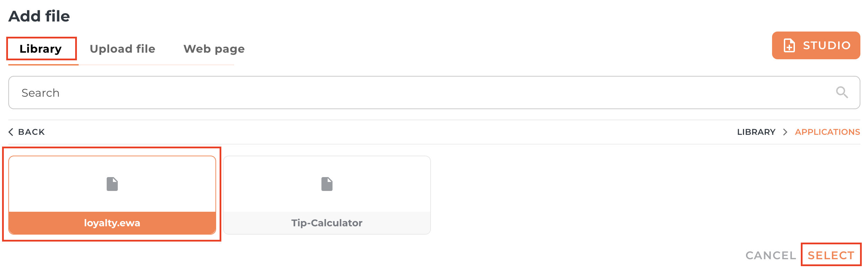Click the breadcrumb chevron after Library
The width and height of the screenshot is (868, 271).
(785, 132)
